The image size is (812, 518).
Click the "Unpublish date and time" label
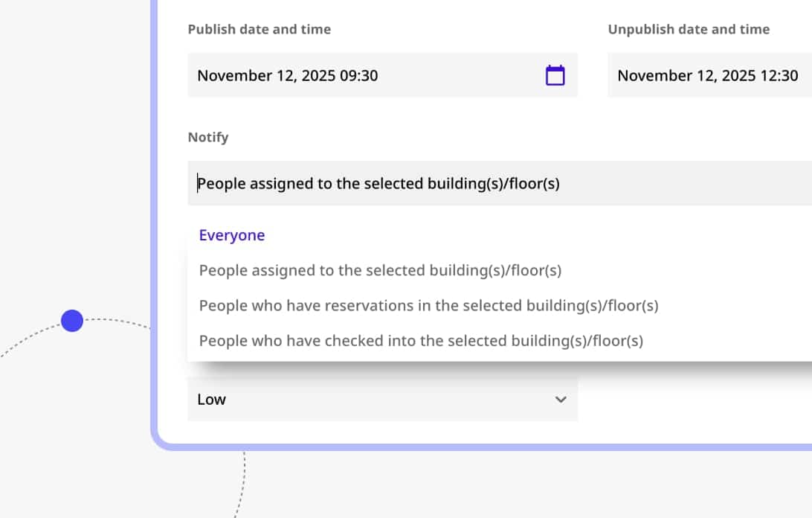pyautogui.click(x=689, y=30)
